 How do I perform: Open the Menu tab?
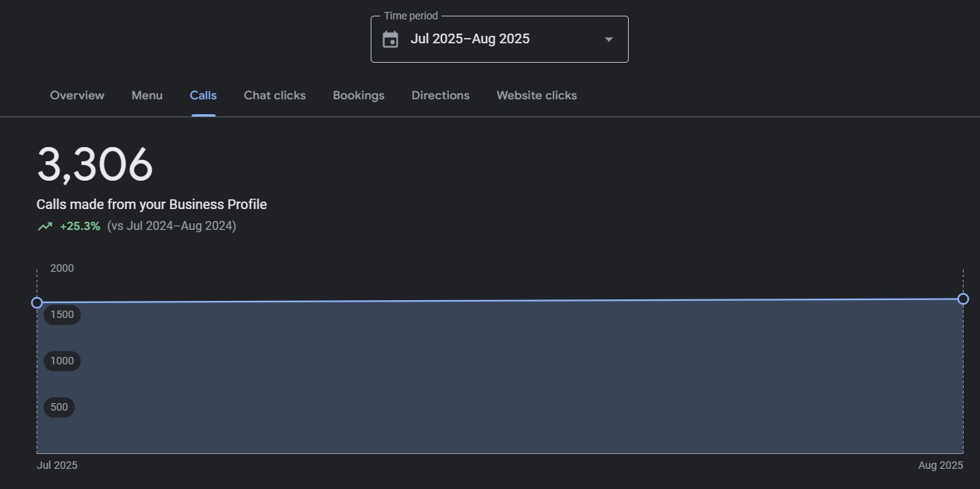point(147,96)
